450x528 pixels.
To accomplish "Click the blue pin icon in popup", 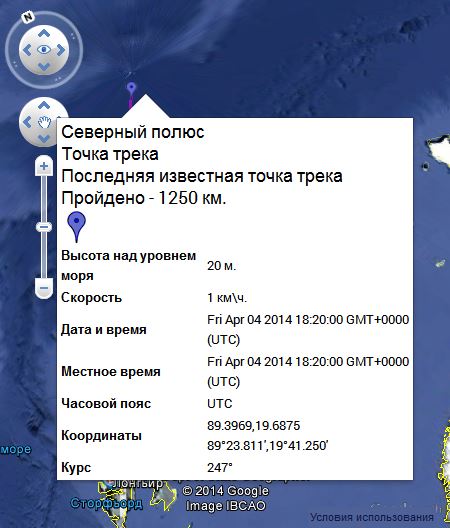I will (x=77, y=227).
